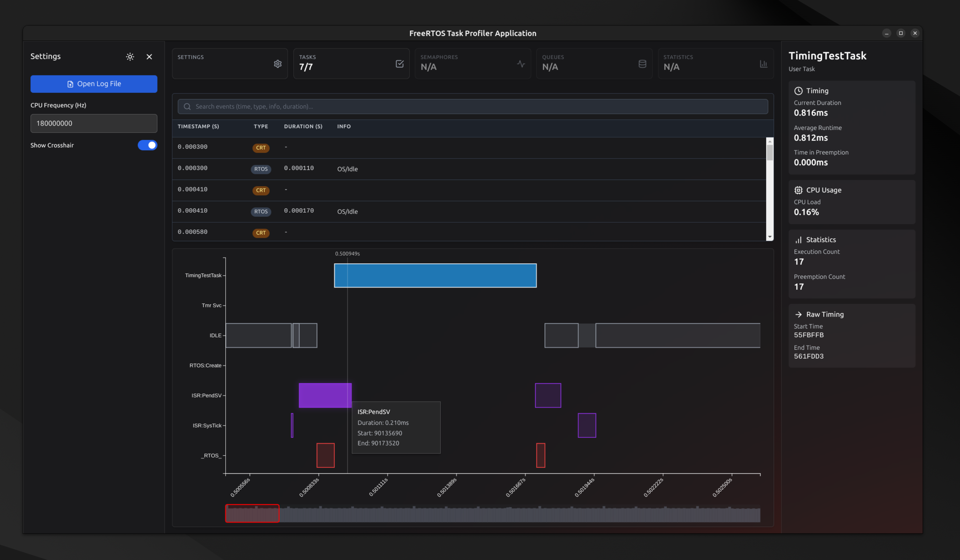Focus the Search events field
Image resolution: width=960 pixels, height=560 pixels.
(473, 107)
